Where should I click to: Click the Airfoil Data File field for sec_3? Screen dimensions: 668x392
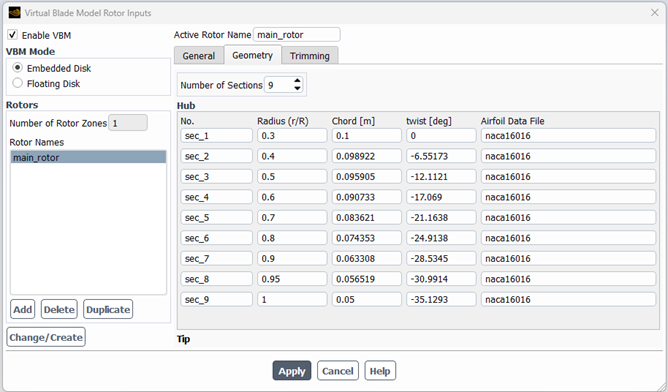click(x=568, y=176)
